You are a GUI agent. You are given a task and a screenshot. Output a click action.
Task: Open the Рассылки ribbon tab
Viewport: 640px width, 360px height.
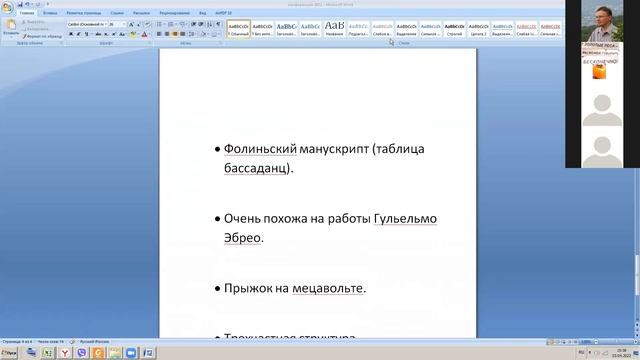(141, 13)
